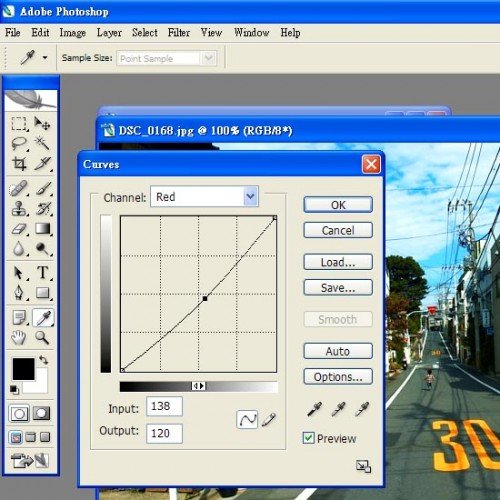Select the Clone Stamp tool
This screenshot has width=500, height=500.
[x=19, y=209]
